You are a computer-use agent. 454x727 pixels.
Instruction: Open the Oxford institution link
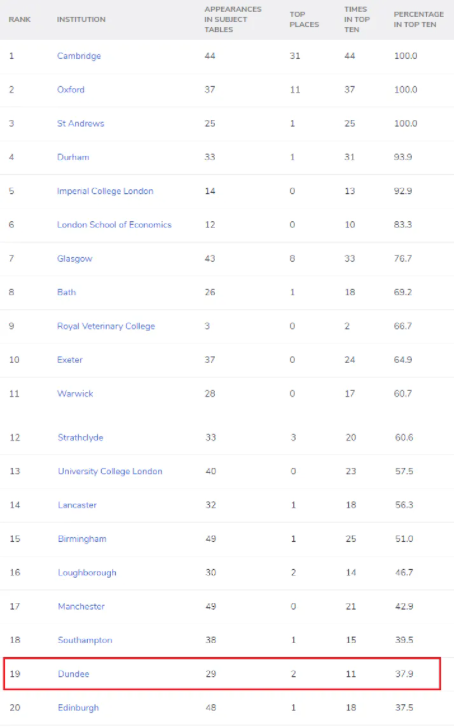click(70, 89)
